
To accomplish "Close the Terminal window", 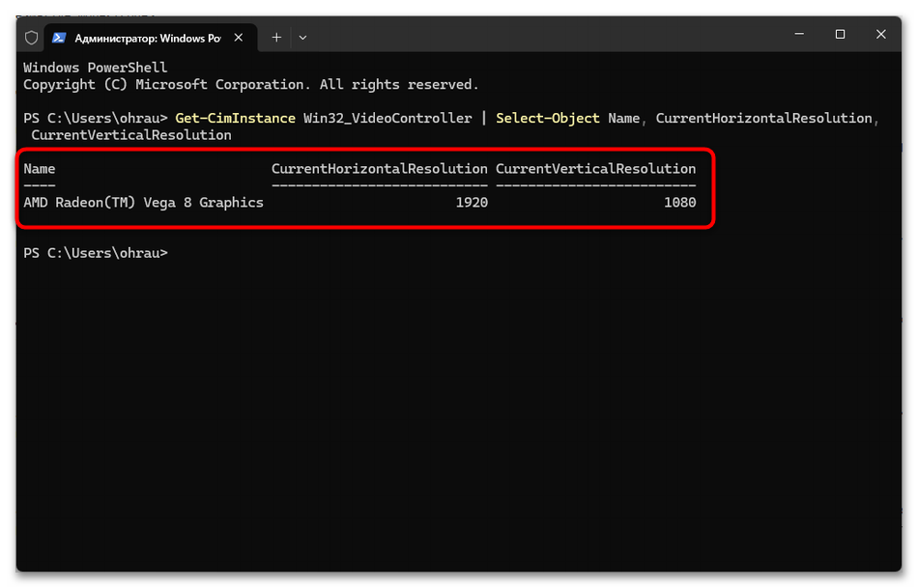I will tap(881, 34).
